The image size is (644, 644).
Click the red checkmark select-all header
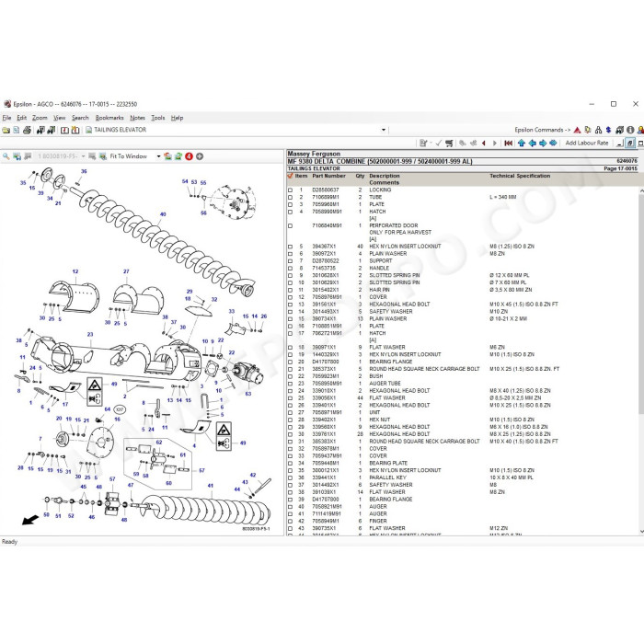coord(291,176)
